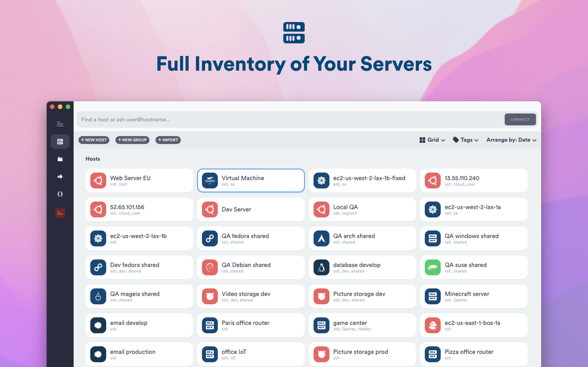The height and width of the screenshot is (367, 588).
Task: Click the green SUSE chameleon icon
Action: tap(432, 268)
